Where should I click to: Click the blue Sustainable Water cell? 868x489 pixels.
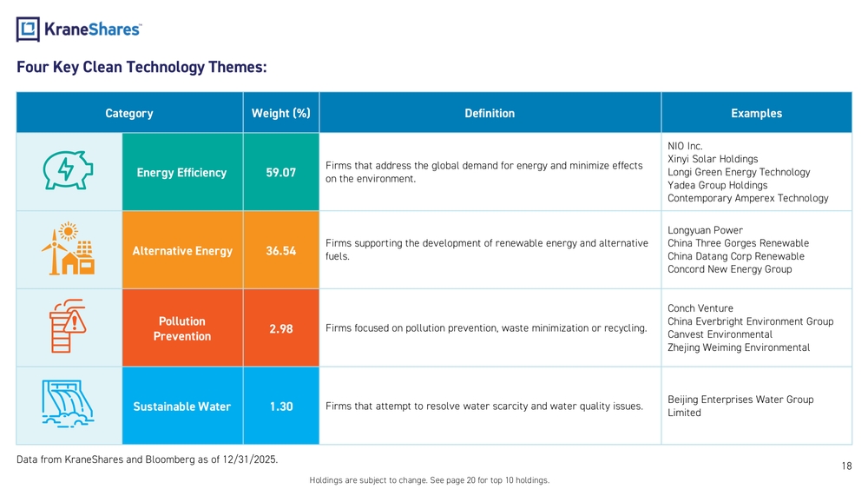181,406
